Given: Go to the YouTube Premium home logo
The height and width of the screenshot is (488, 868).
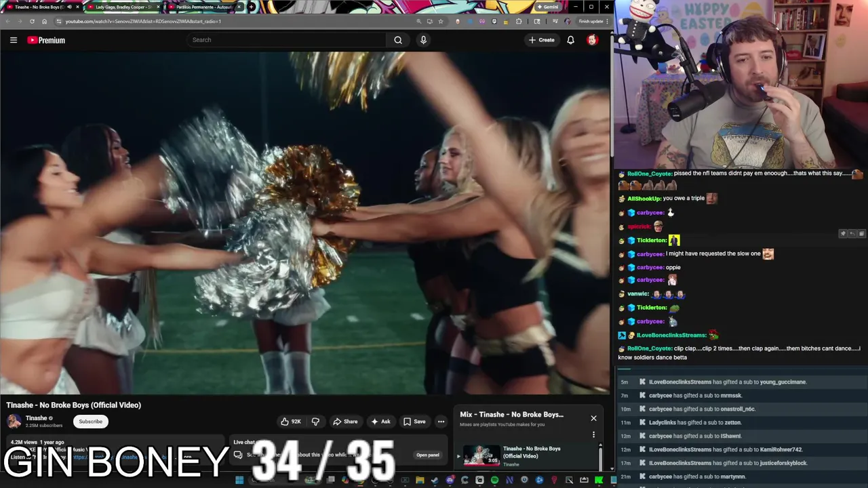Looking at the screenshot, I should pyautogui.click(x=46, y=40).
